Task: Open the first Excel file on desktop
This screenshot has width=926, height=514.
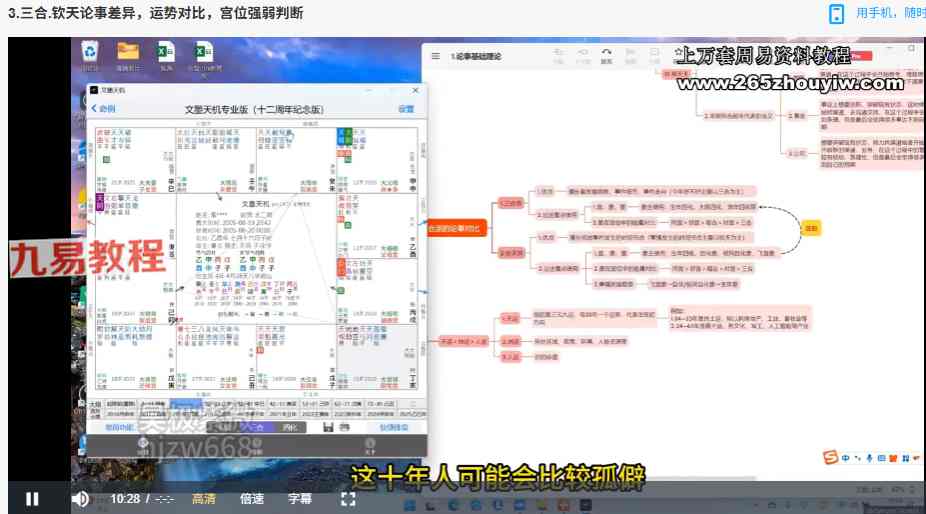Action: 166,54
